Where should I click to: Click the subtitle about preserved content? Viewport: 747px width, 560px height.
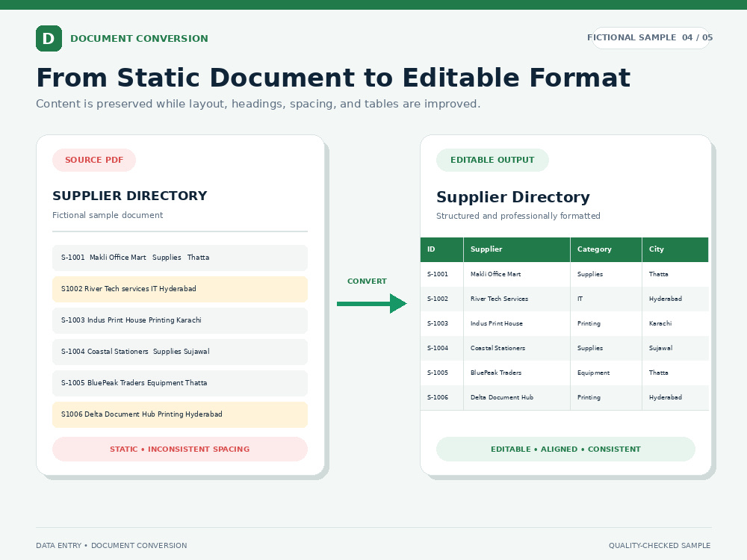[258, 104]
